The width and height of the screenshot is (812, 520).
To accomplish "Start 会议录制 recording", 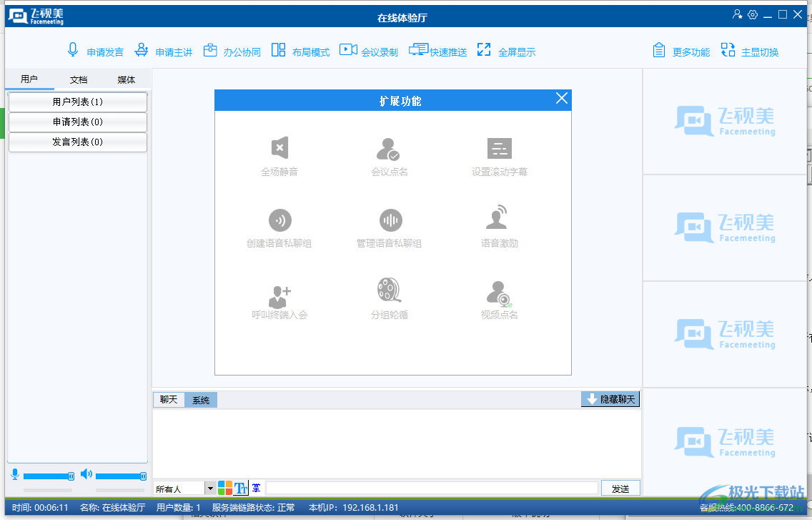I will click(348, 50).
